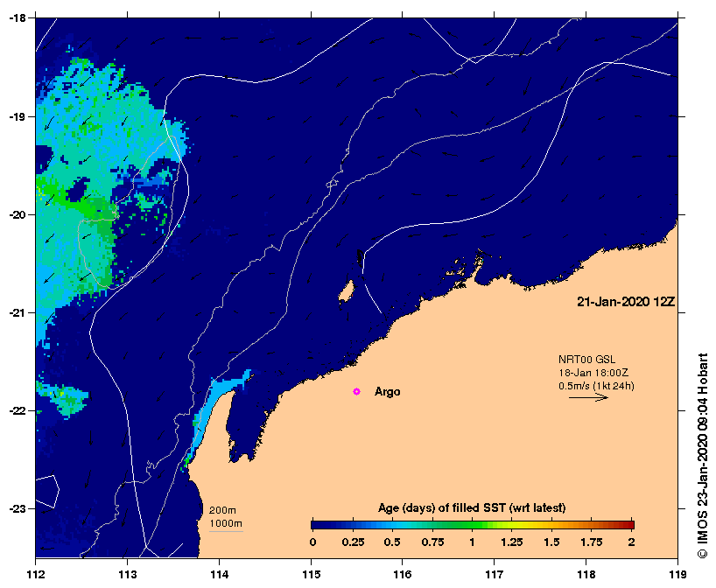Click the longitude axis label 118
Image resolution: width=716 pixels, height=588 pixels.
tap(586, 574)
